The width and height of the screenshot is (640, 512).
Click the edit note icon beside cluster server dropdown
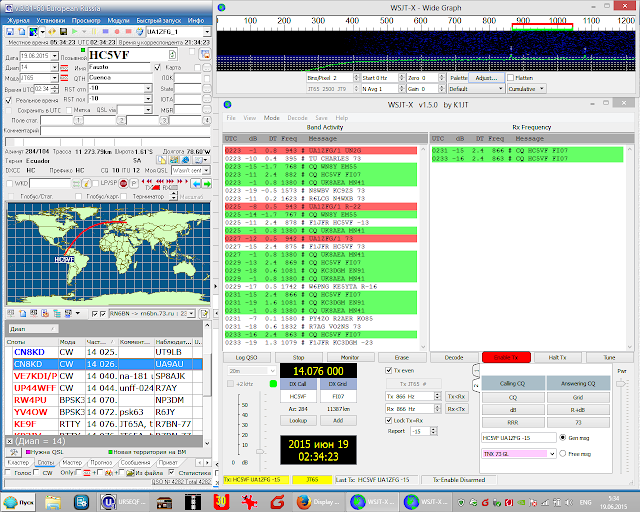[x=204, y=314]
